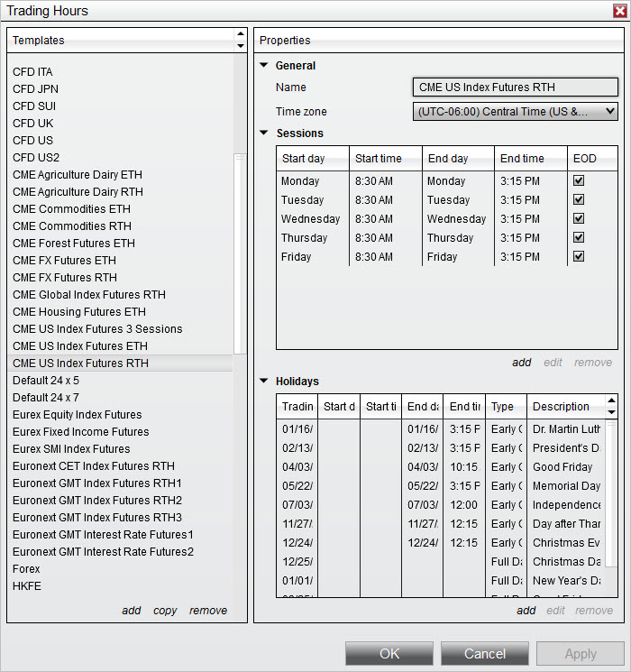Remove the selected template
The image size is (631, 672).
[208, 611]
